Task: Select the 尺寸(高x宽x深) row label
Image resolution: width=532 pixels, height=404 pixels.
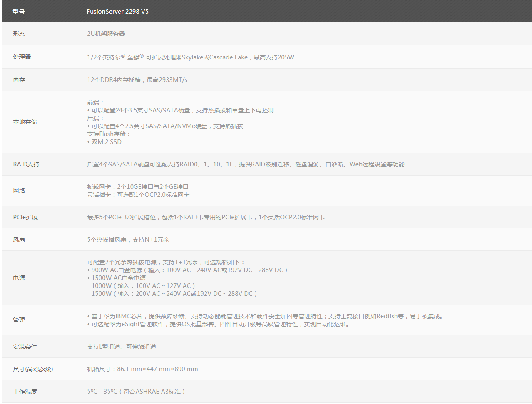Action: pyautogui.click(x=33, y=369)
